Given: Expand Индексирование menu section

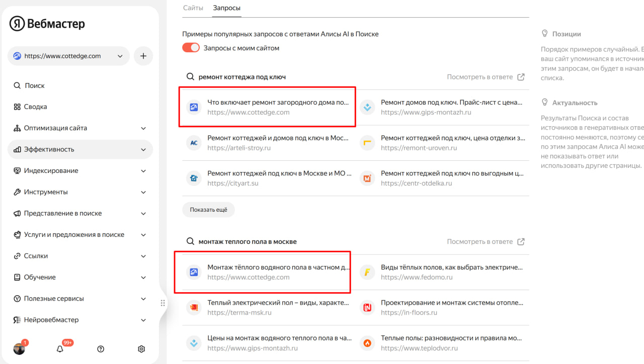Looking at the screenshot, I should pos(143,170).
